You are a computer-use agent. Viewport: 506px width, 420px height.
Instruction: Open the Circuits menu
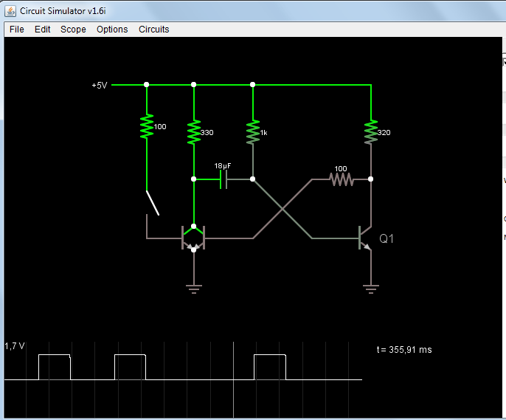[x=153, y=30]
